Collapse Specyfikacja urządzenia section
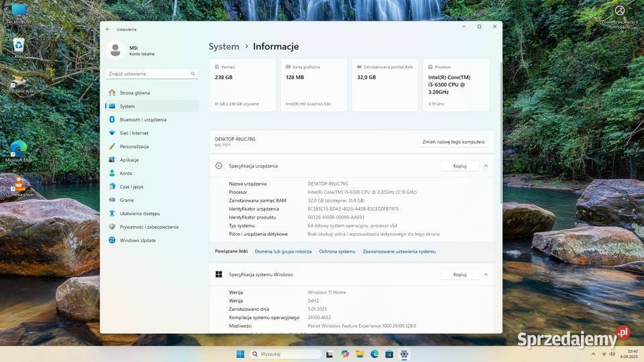 tap(486, 166)
